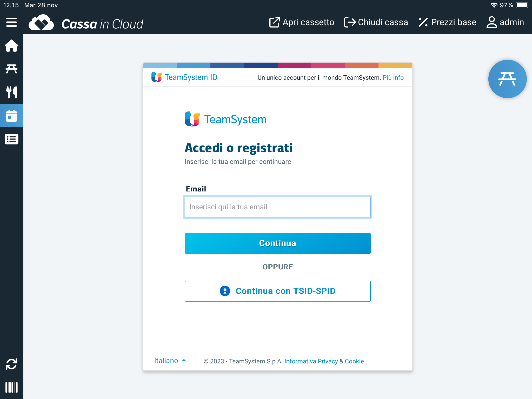Open the tables sidebar icon
Image resolution: width=532 pixels, height=399 pixels.
(x=11, y=69)
